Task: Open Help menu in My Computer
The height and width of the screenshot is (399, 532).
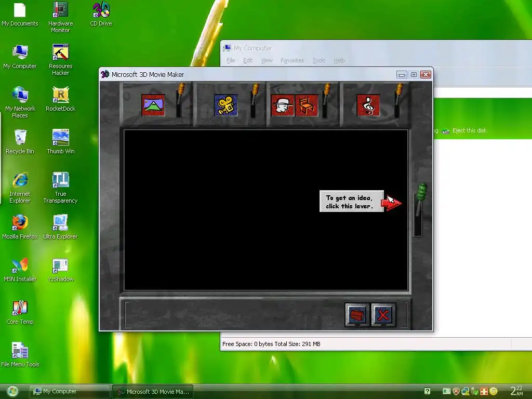Action: pyautogui.click(x=339, y=60)
